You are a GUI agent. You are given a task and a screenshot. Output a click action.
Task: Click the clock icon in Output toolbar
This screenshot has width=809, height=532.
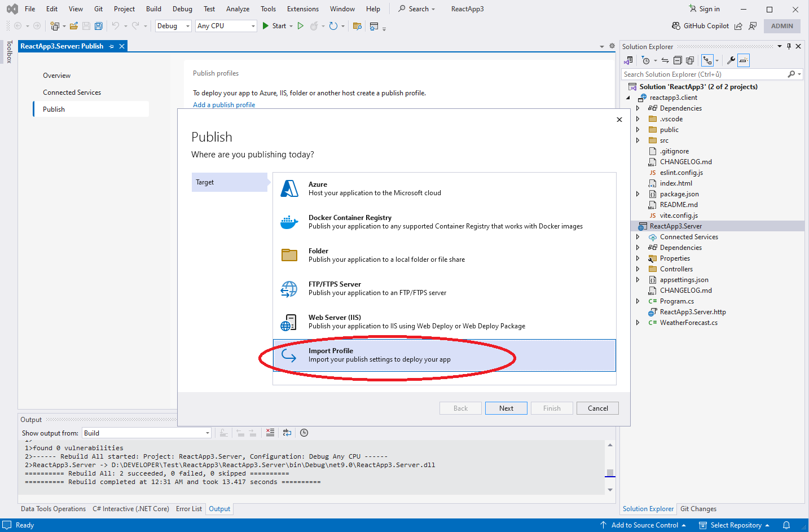(304, 433)
